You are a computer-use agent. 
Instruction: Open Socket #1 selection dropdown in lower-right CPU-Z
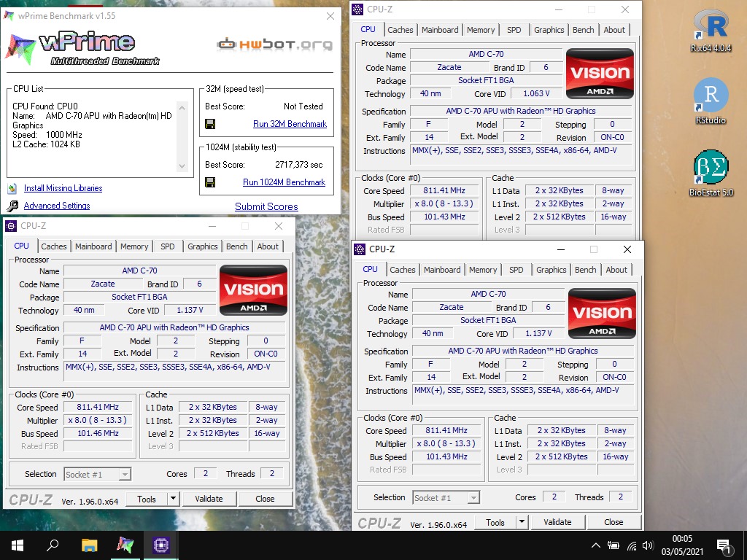446,497
